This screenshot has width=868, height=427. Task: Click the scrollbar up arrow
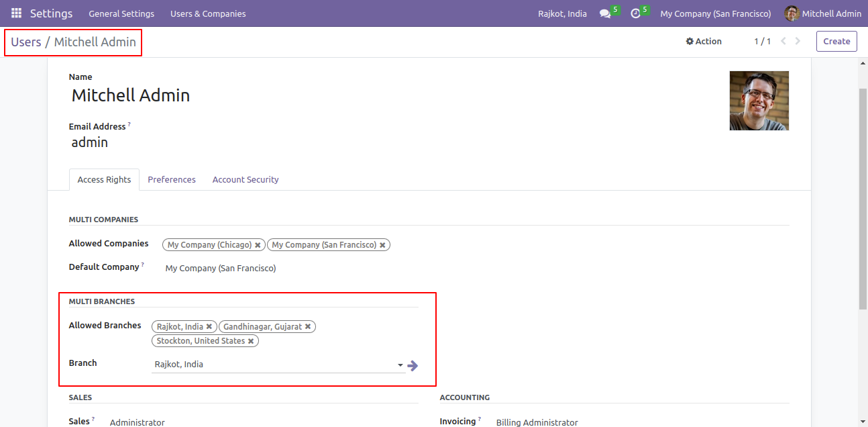(863, 63)
